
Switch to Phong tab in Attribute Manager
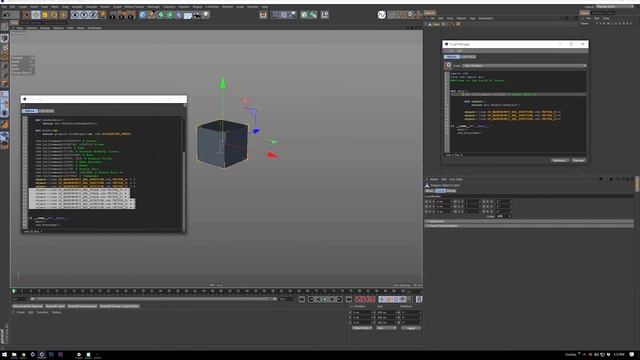tap(451, 191)
